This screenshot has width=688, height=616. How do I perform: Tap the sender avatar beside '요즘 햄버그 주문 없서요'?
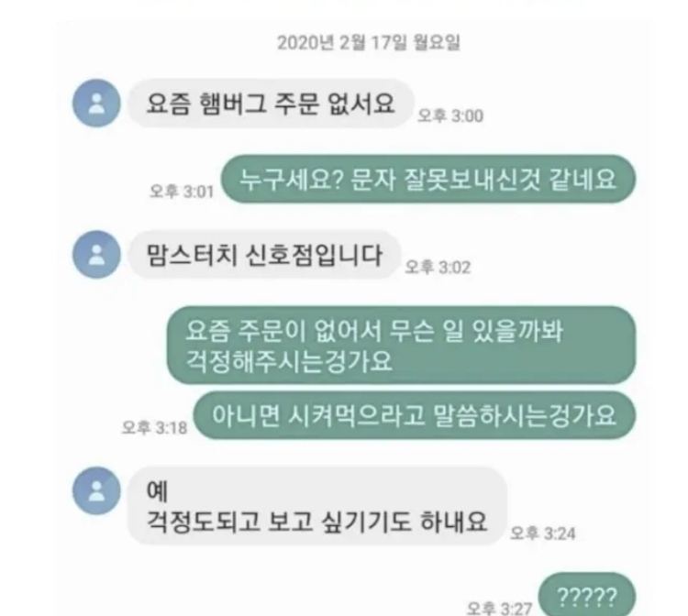click(96, 104)
